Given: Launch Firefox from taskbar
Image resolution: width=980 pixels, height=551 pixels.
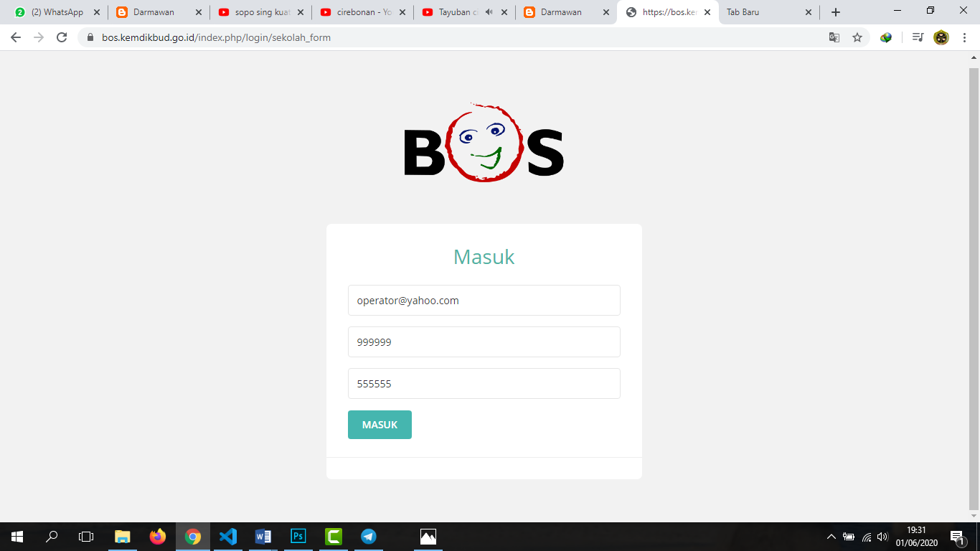Looking at the screenshot, I should (158, 537).
